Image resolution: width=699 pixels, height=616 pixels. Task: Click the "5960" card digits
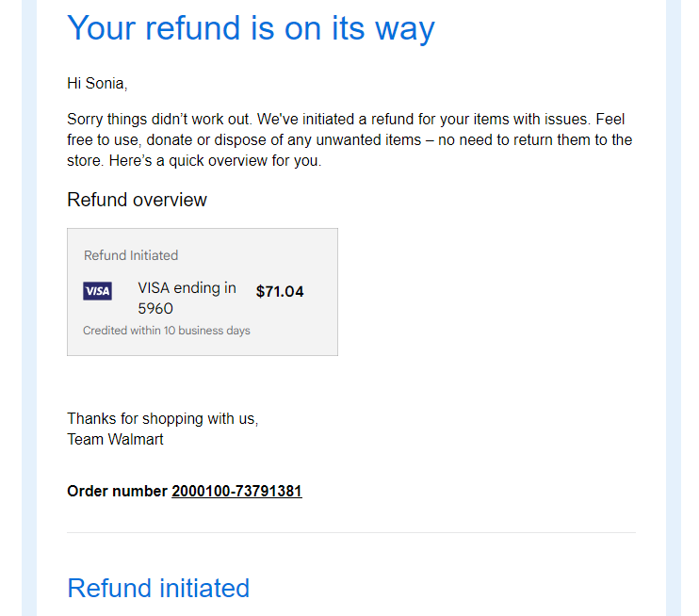click(155, 308)
